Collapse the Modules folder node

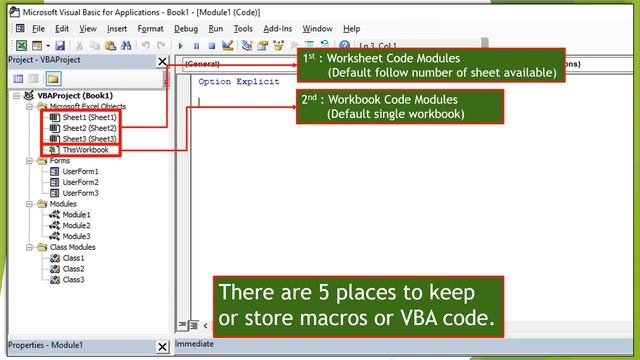click(29, 204)
